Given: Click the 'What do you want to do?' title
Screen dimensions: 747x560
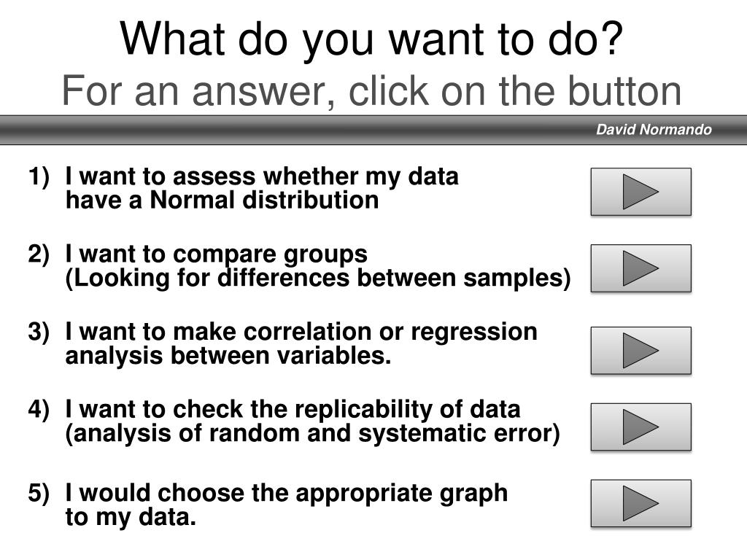Looking at the screenshot, I should (371, 39).
